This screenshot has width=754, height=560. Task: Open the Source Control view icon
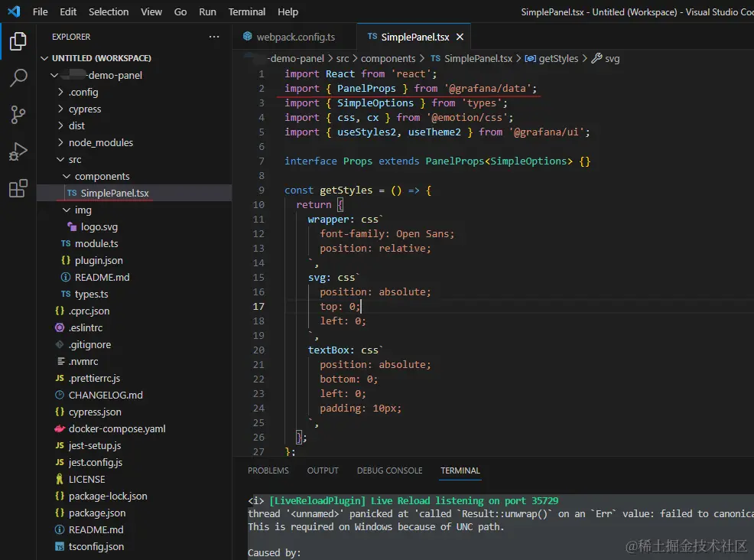pos(18,115)
